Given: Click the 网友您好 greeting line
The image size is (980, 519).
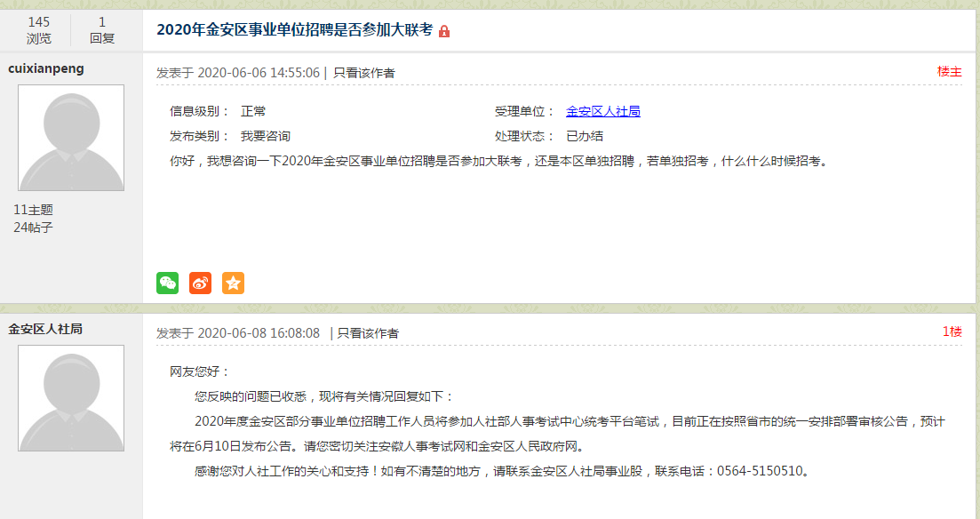Looking at the screenshot, I should point(200,372).
